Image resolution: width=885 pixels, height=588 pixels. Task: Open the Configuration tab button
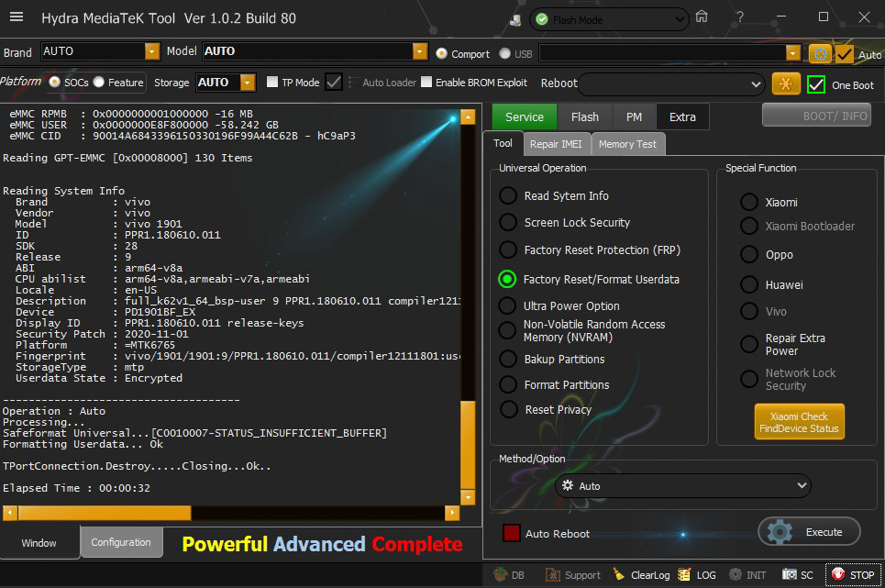(x=121, y=542)
